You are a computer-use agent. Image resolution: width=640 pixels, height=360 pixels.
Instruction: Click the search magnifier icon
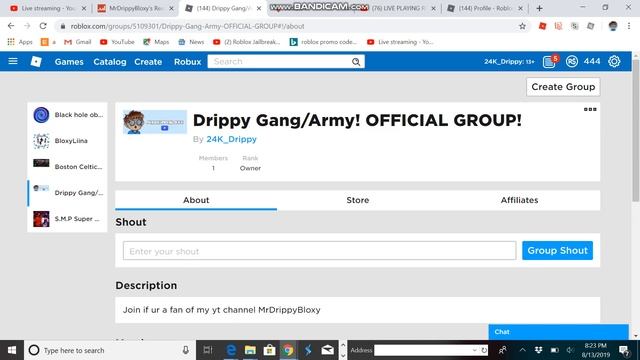point(356,62)
